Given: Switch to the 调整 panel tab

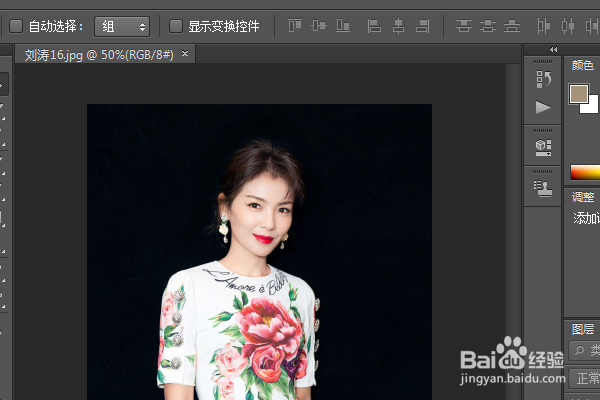Looking at the screenshot, I should (x=583, y=197).
